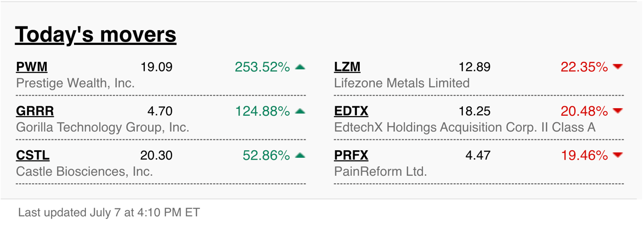
Task: Open the GRRR ticker link
Action: (35, 111)
